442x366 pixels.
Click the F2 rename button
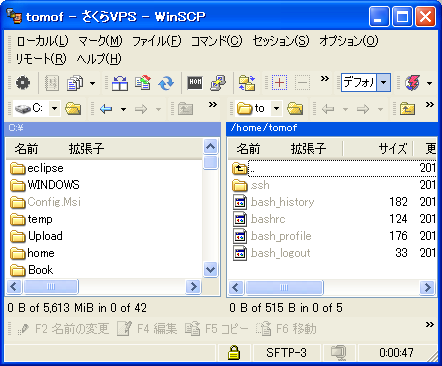click(63, 329)
